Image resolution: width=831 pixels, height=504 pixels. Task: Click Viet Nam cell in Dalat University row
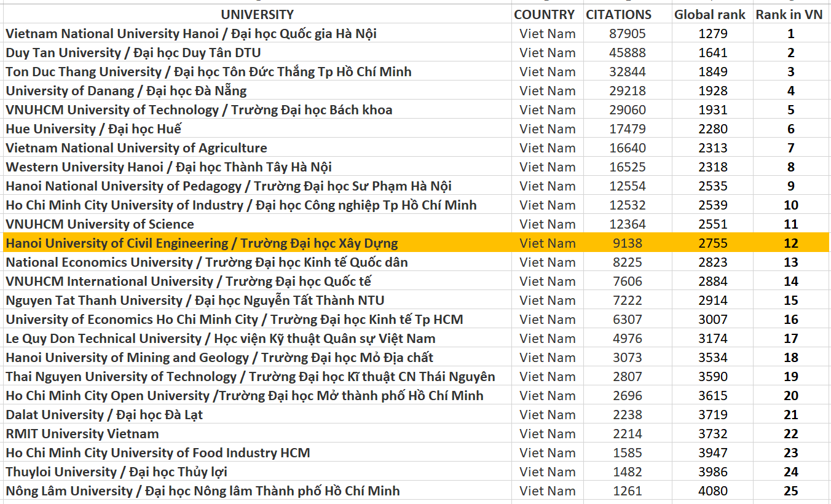coord(547,414)
